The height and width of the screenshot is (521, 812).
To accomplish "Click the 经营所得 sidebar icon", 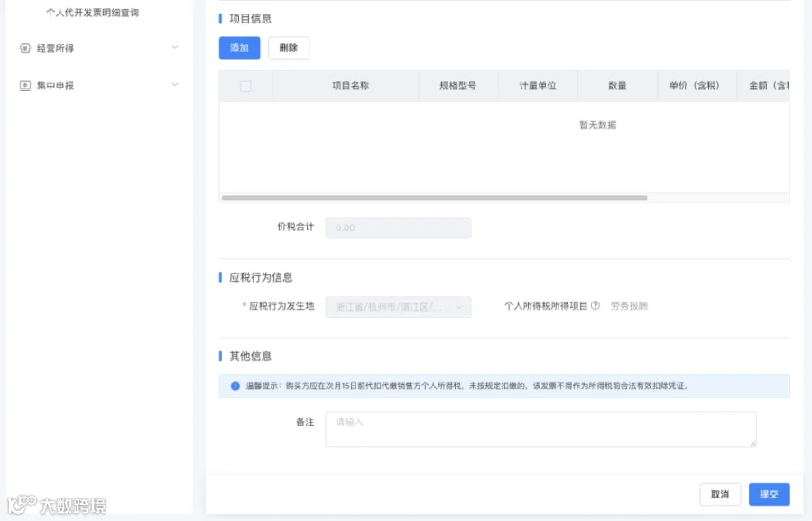I will tap(25, 48).
